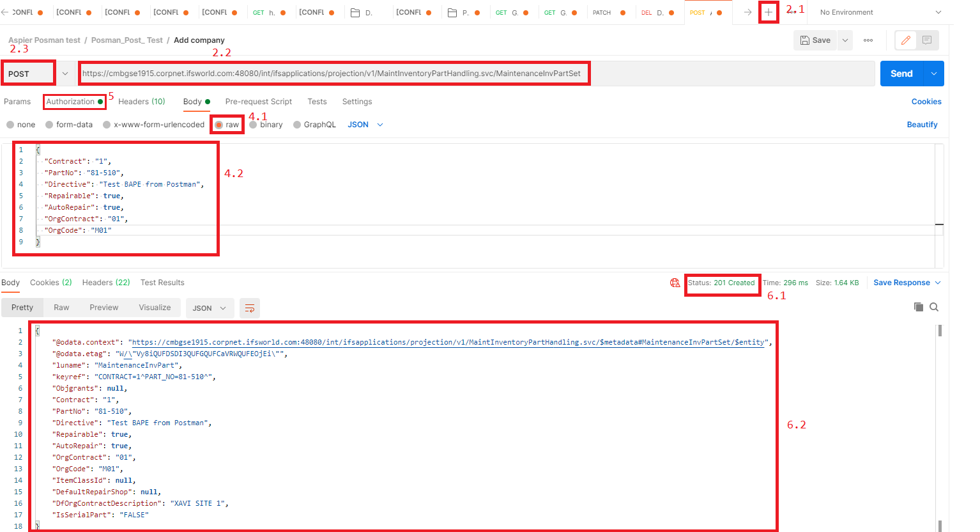Open the @odata.context URL link

pyautogui.click(x=448, y=342)
